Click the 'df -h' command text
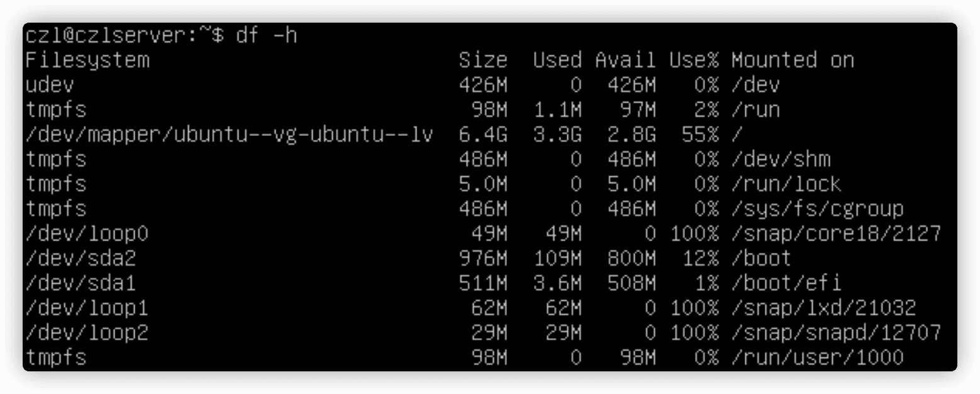Screen dimensions: 980x394 click(266, 36)
